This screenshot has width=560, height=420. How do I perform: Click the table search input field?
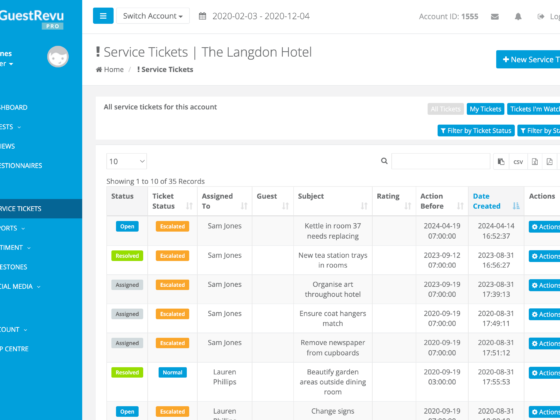click(441, 161)
